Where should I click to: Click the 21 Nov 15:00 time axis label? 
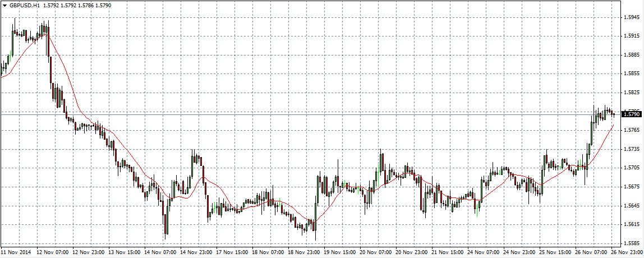click(447, 253)
